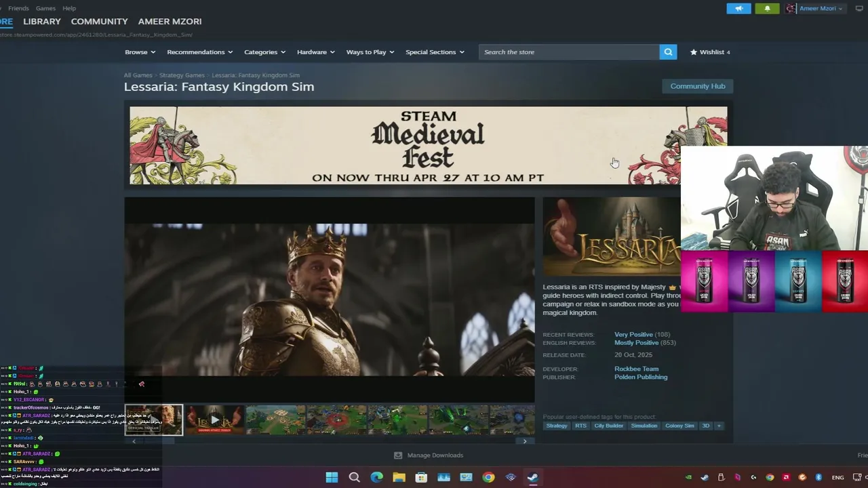Expand the Special Sections dropdown

(435, 52)
